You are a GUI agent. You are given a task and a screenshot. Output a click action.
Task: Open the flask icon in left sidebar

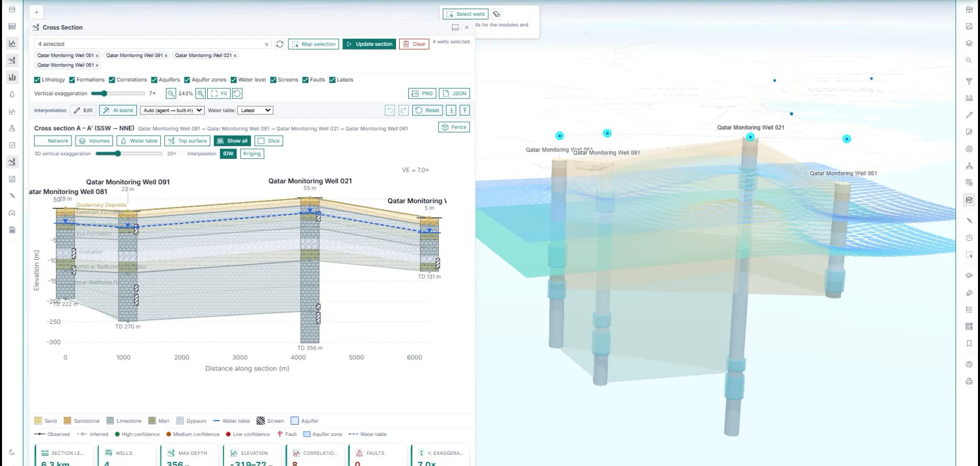(x=12, y=128)
